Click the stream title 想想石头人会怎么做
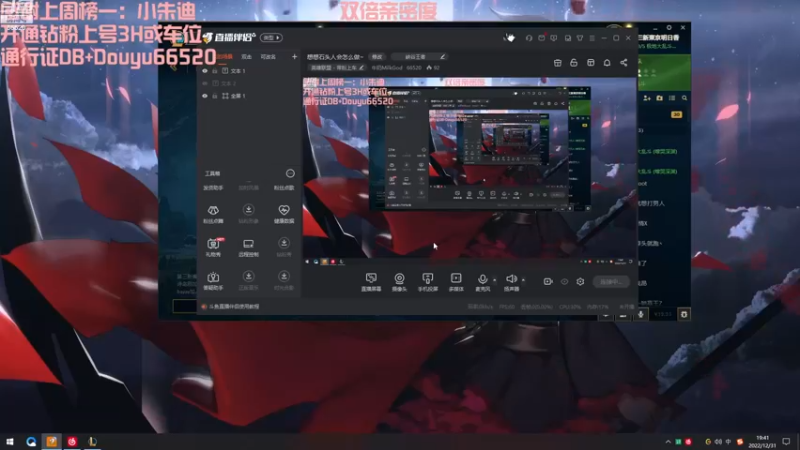Viewport: 800px width, 450px height. [x=334, y=57]
